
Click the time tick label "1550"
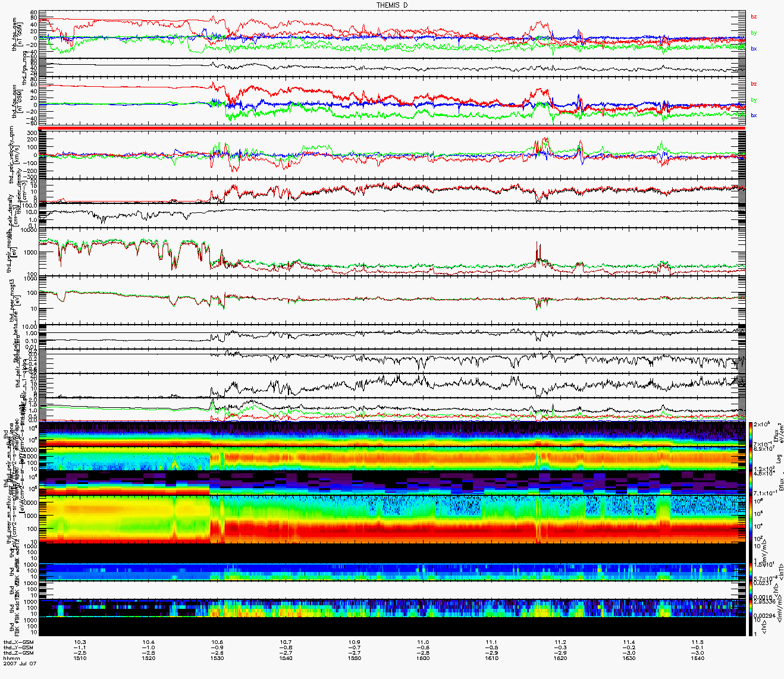tap(355, 658)
